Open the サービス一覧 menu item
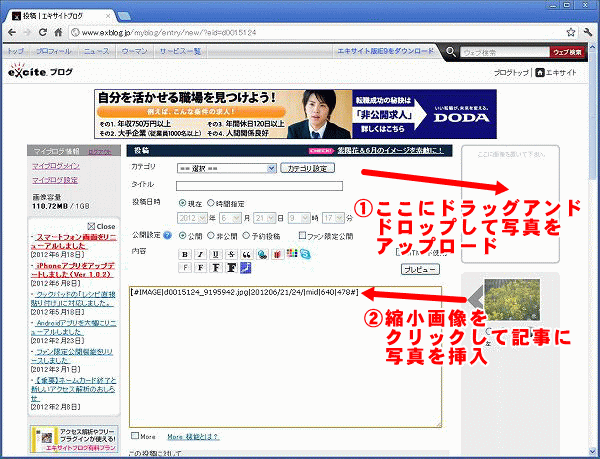 (x=180, y=51)
